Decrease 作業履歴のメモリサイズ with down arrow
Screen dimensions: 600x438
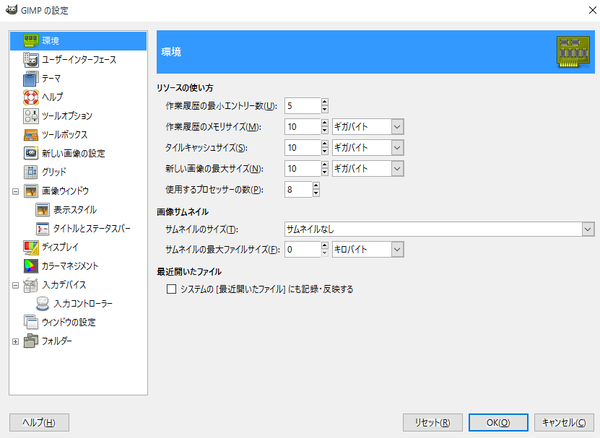[325, 130]
